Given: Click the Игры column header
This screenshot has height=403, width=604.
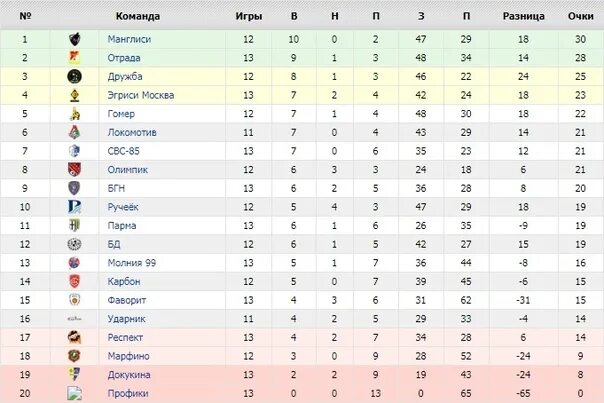Looking at the screenshot, I should coord(249,17).
